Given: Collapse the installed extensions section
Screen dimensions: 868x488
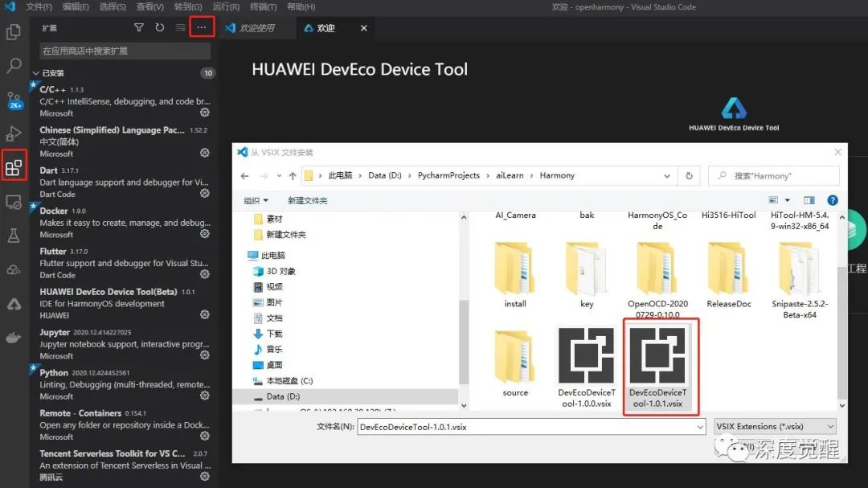Looking at the screenshot, I should point(36,73).
